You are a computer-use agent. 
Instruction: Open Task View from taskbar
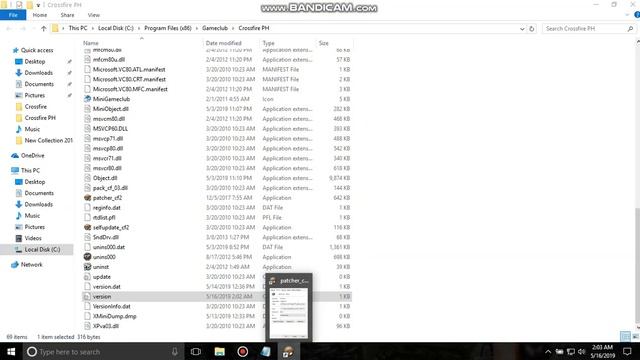(x=196, y=351)
